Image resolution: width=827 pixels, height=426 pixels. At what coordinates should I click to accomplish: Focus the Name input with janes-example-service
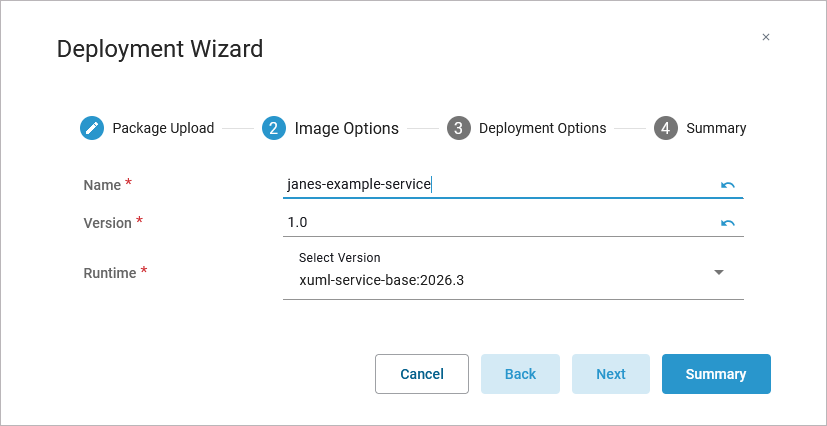[x=498, y=184]
